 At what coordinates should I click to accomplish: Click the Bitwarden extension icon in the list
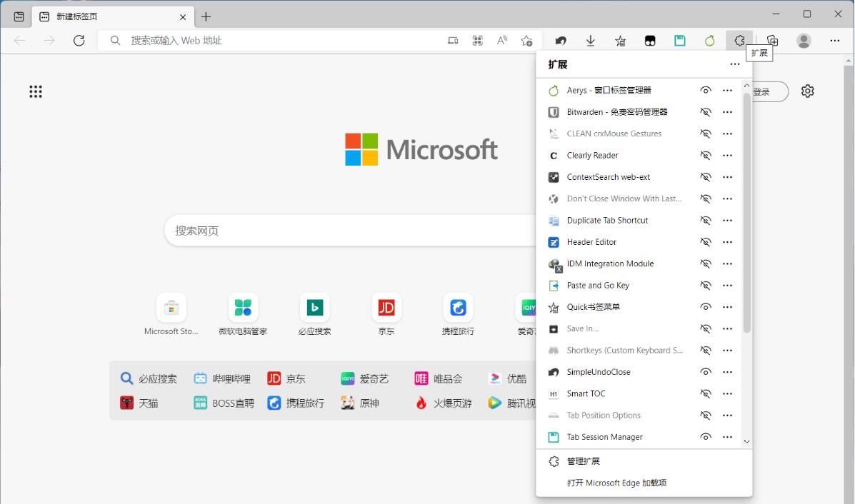point(554,112)
